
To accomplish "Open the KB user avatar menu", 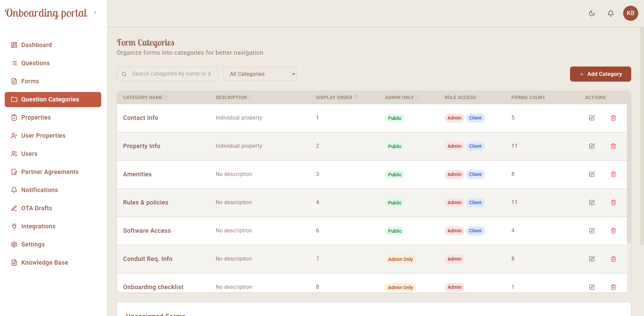I will point(631,13).
